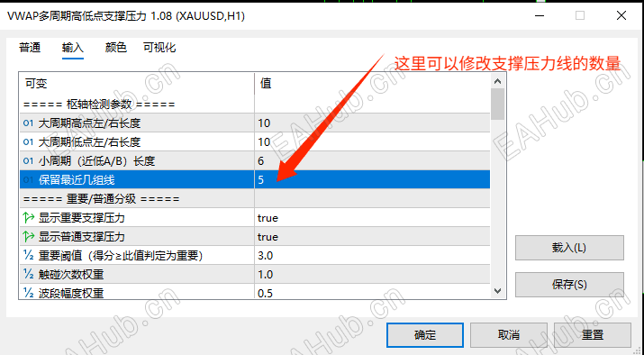Click integer icon beside 保留最近几组线

[x=28, y=179]
